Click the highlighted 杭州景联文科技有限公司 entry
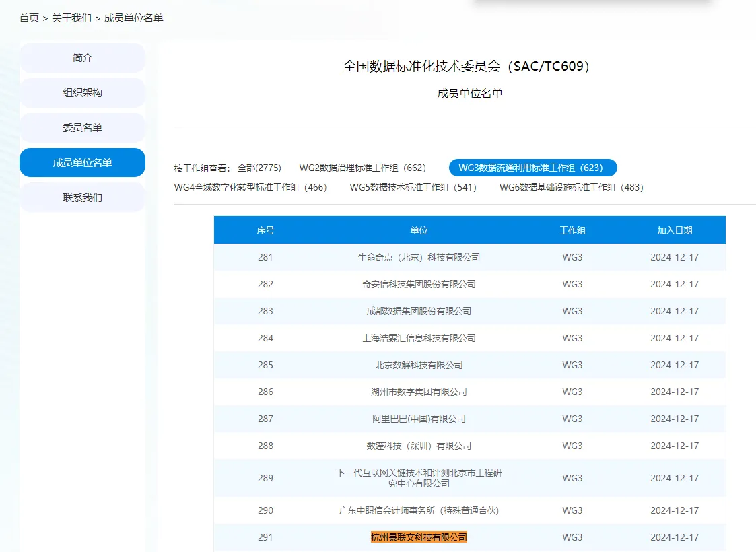The height and width of the screenshot is (552, 756). pyautogui.click(x=419, y=537)
